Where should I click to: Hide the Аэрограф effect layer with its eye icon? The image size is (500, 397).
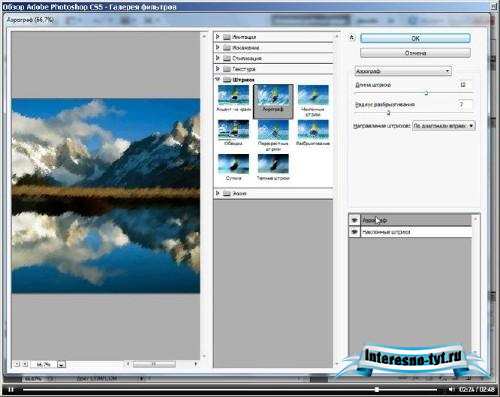354,220
